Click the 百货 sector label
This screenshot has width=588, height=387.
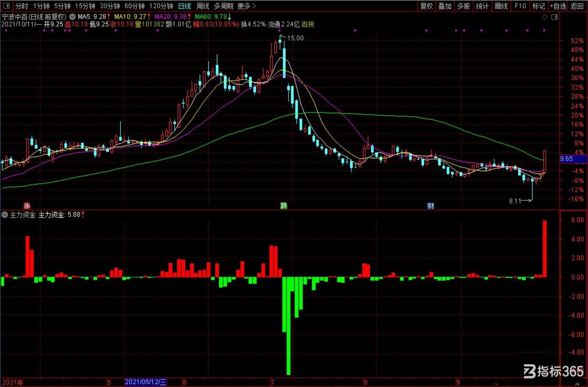(x=308, y=24)
